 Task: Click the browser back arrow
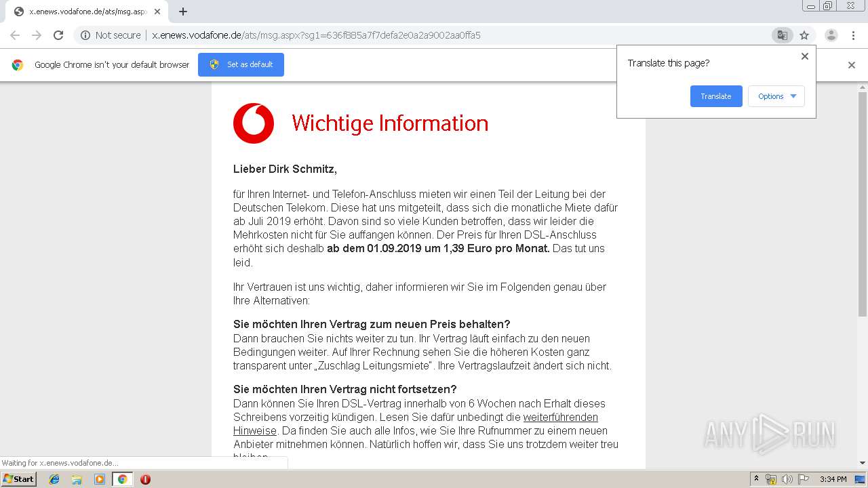(15, 35)
